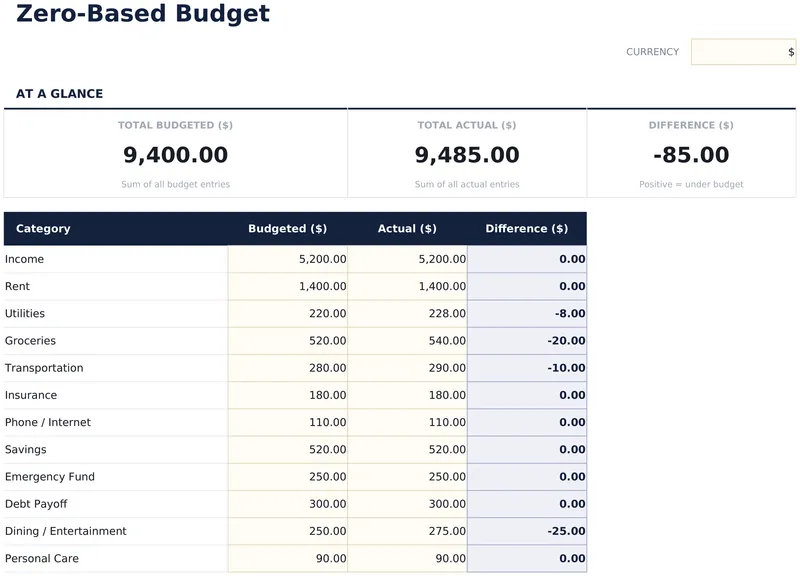Click Savings budgeted cell 520.00
Viewport: 800px width, 576px height.
(288, 449)
